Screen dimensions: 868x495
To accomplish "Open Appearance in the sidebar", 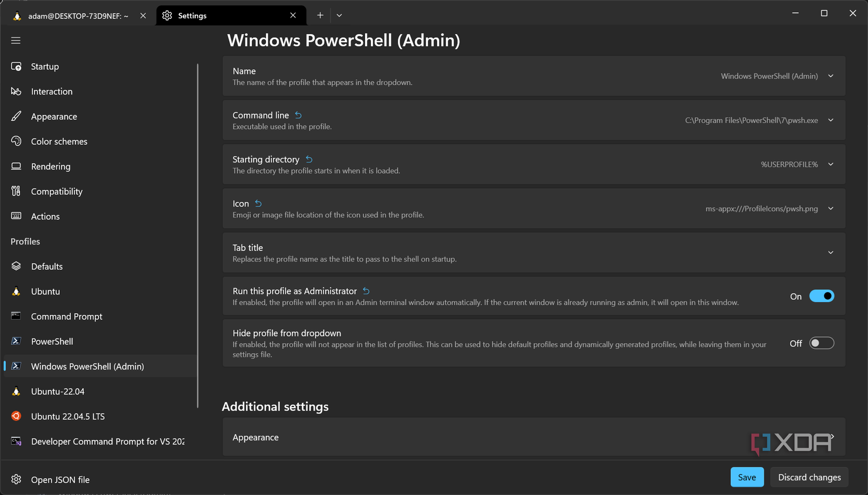I will pos(100,116).
